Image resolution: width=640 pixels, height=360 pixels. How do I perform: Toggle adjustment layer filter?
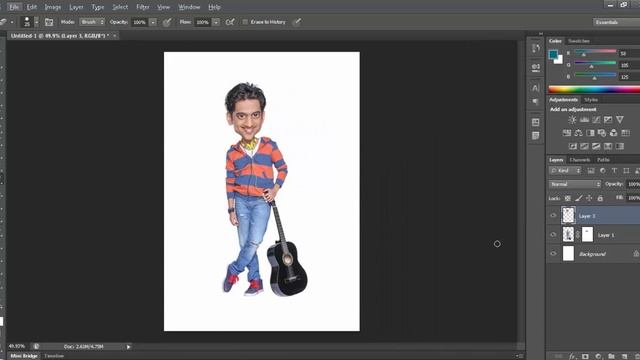(602, 171)
